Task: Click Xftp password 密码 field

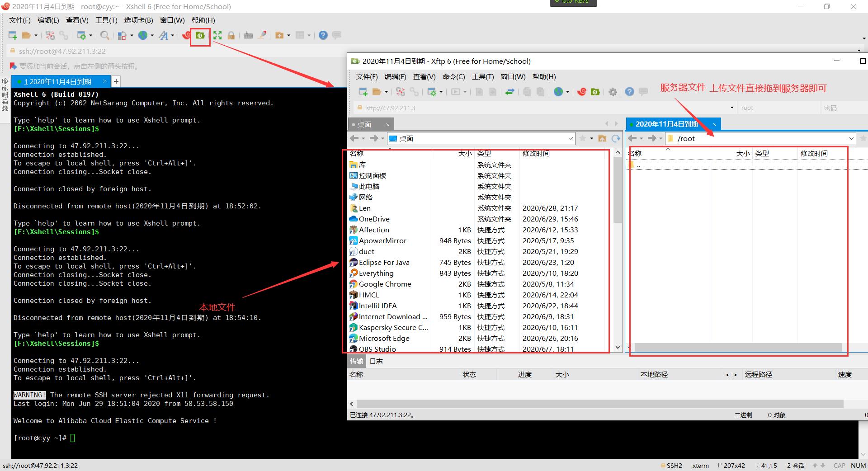Action: coord(844,108)
